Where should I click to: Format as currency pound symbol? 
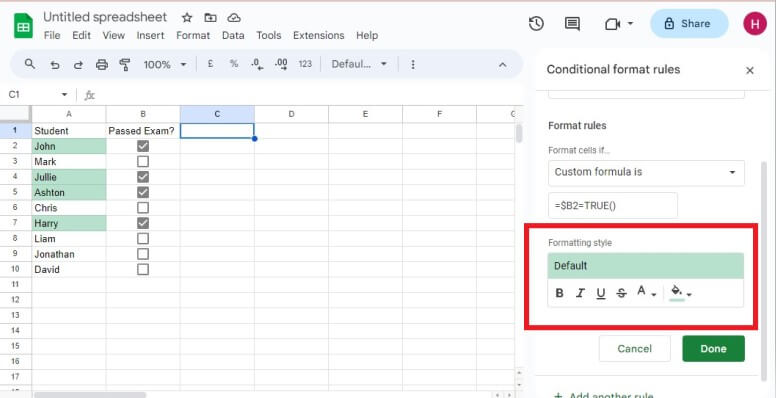[210, 64]
